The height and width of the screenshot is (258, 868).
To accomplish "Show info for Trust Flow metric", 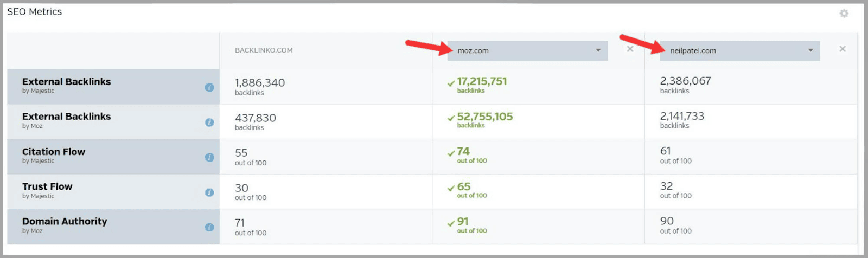I will coord(209,192).
